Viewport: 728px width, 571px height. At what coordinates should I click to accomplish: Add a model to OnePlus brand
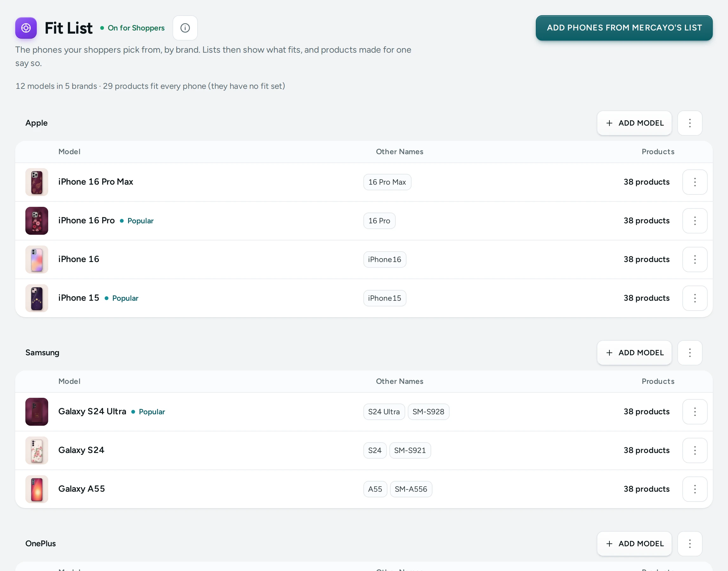coord(634,544)
